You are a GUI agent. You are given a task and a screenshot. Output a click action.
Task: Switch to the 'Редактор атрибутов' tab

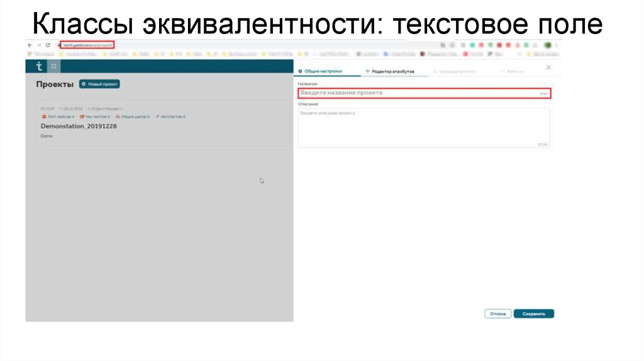click(390, 72)
